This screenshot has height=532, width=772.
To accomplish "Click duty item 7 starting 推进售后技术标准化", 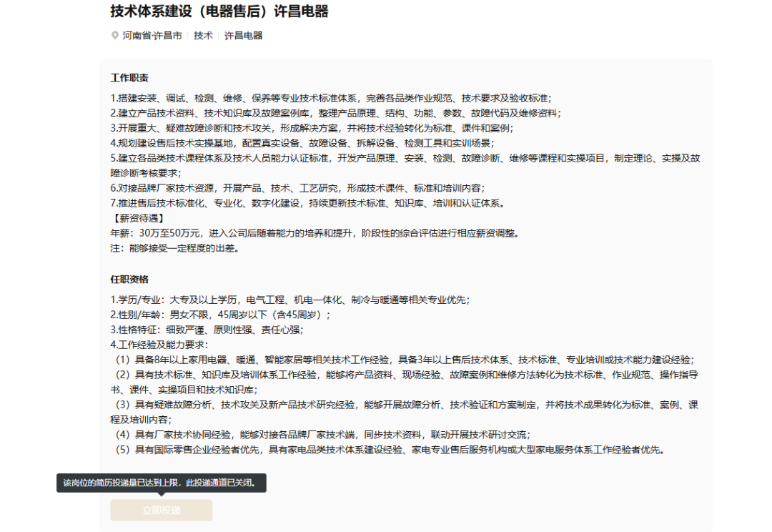I will (x=307, y=203).
